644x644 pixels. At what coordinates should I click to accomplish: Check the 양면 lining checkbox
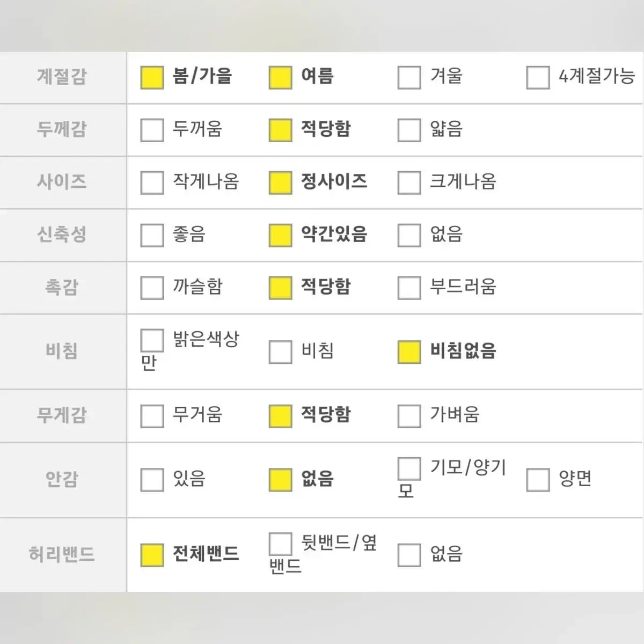(x=538, y=480)
